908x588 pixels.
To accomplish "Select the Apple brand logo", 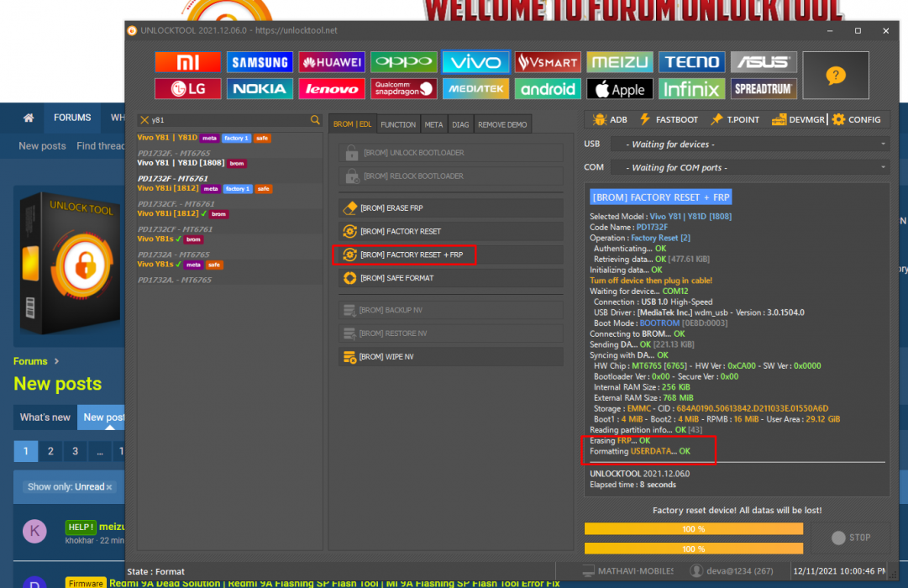I will tap(620, 89).
